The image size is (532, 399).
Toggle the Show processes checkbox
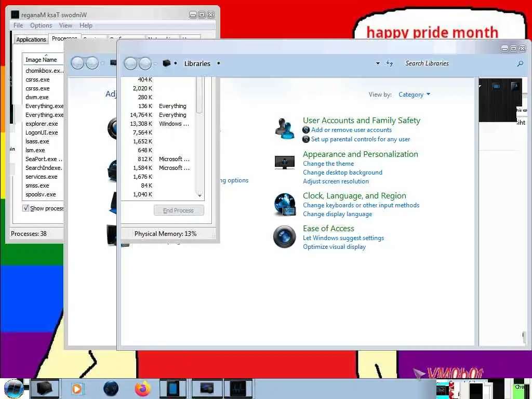click(25, 208)
